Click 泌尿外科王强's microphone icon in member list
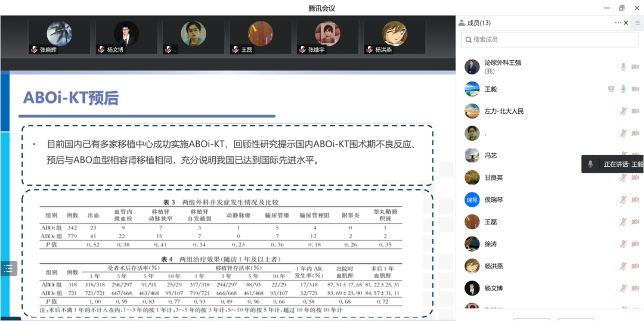Viewport: 644px width, 321px height. point(623,67)
